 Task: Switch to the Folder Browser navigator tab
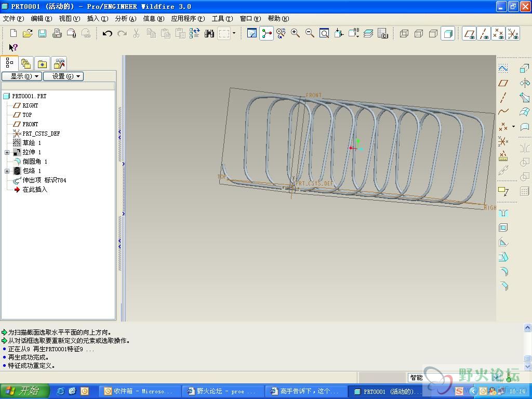[26, 63]
